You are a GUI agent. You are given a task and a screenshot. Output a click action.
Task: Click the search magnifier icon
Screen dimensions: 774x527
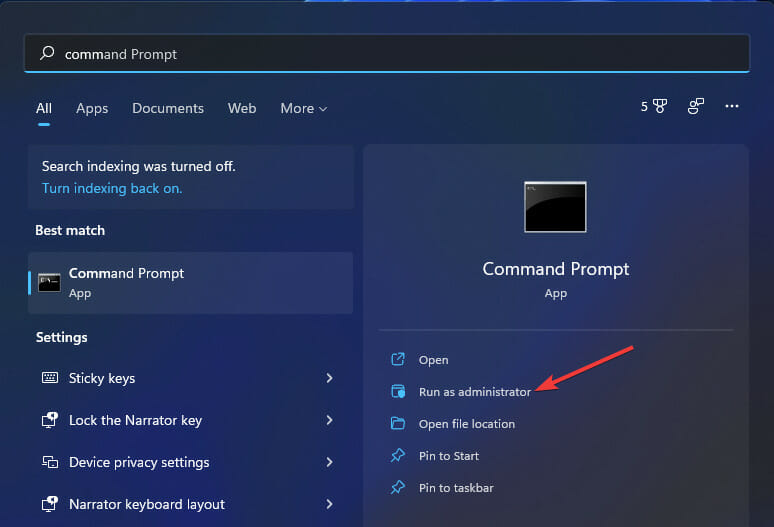47,54
